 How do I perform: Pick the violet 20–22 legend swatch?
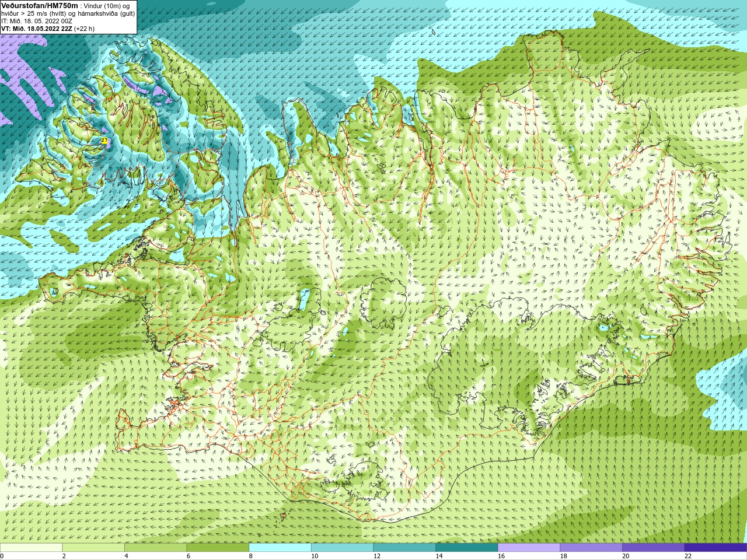coord(653,548)
